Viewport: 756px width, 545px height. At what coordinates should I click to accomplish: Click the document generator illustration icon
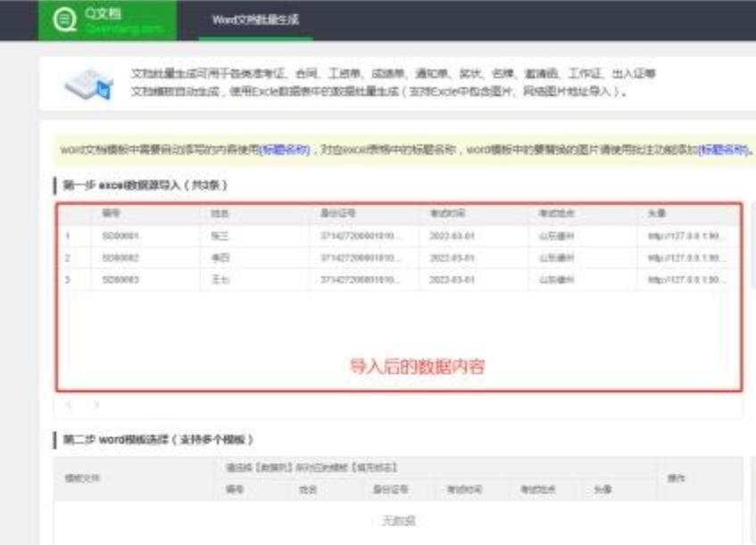(x=88, y=84)
